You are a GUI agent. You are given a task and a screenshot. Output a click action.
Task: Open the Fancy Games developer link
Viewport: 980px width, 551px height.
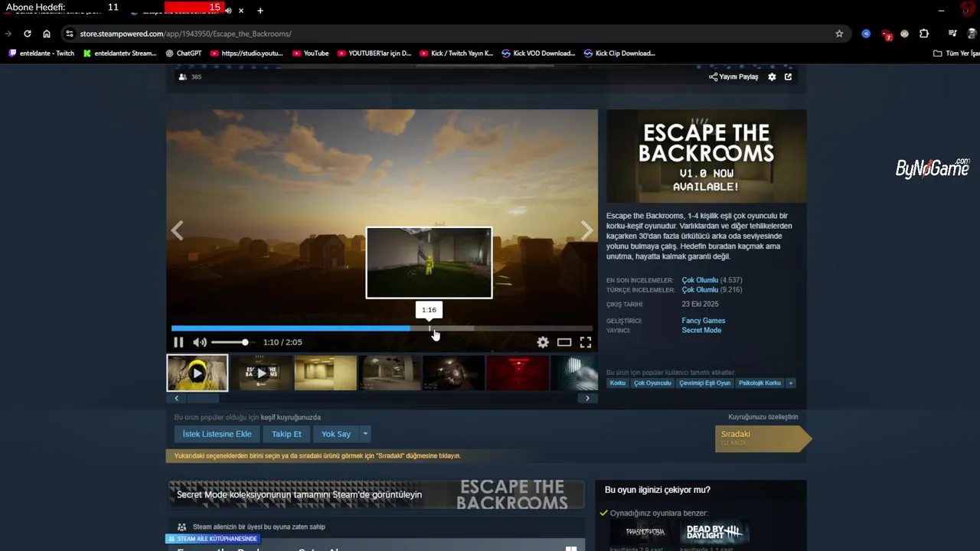(x=704, y=321)
